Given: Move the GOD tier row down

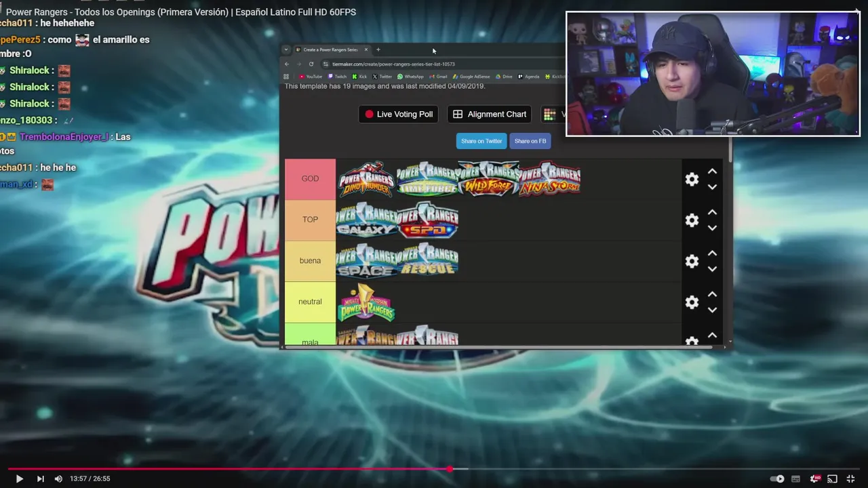Looking at the screenshot, I should pyautogui.click(x=712, y=187).
